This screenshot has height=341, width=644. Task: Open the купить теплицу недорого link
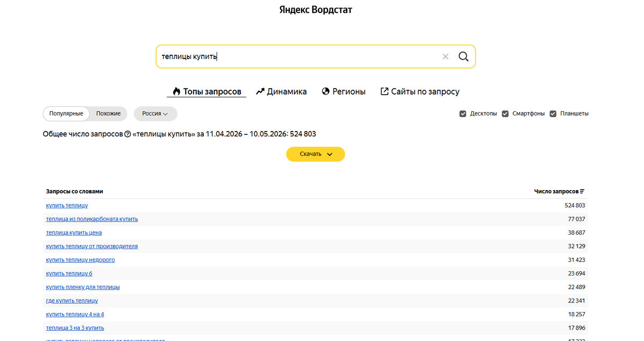pyautogui.click(x=80, y=260)
